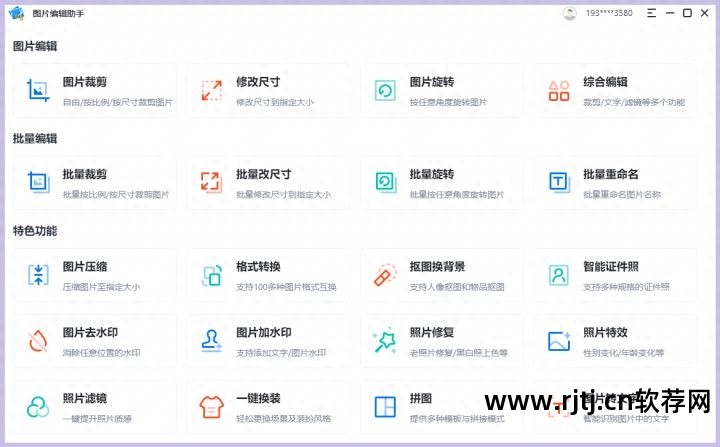Choose the 拼图 collage layout icon
Screen dimensions: 720x447
pos(385,407)
